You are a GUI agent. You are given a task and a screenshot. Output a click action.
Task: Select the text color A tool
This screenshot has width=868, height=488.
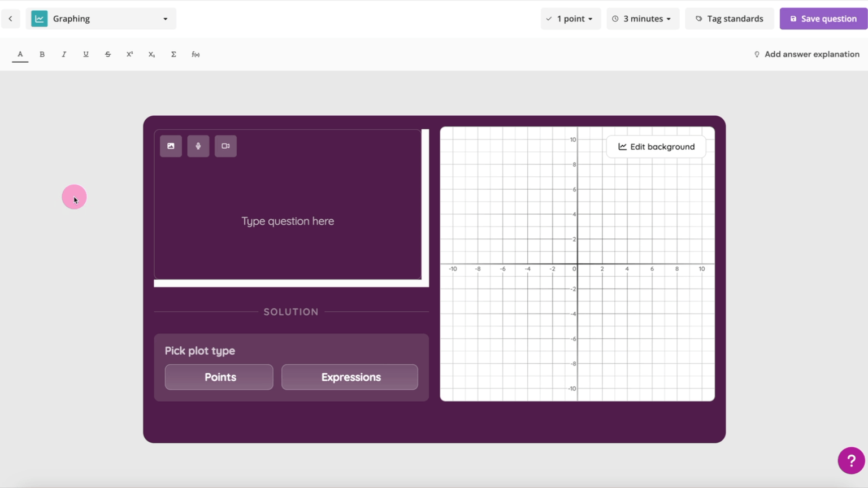(20, 55)
